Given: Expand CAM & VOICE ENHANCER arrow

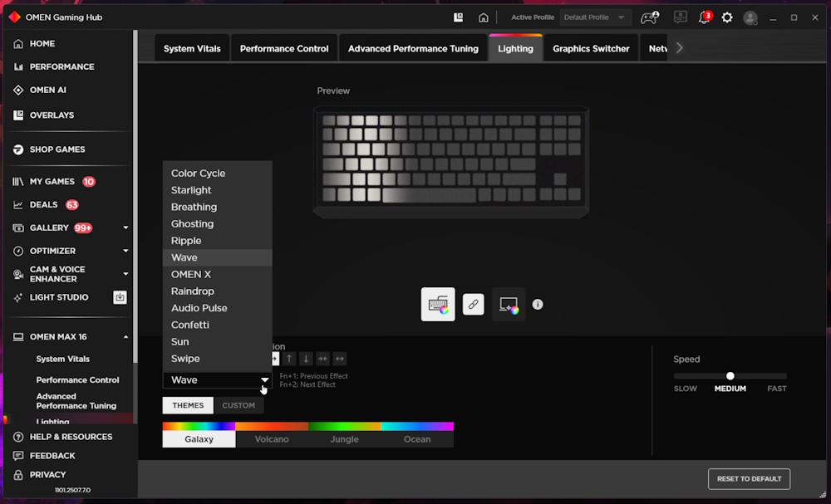Looking at the screenshot, I should point(125,274).
